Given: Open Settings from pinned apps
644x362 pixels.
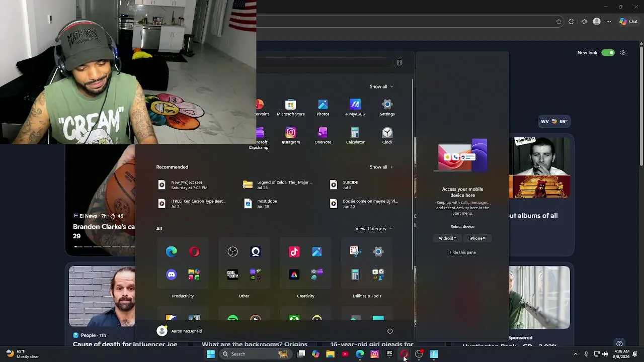Looking at the screenshot, I should pyautogui.click(x=387, y=107).
